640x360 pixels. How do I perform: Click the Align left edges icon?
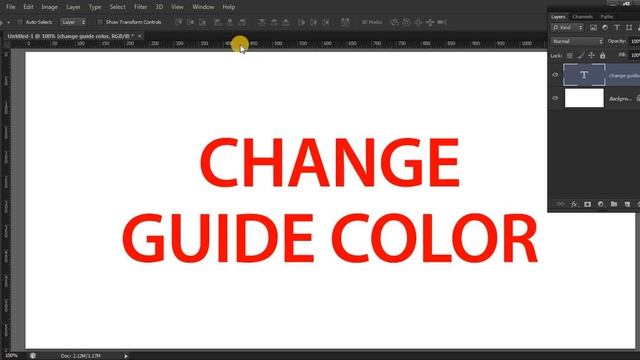(x=218, y=22)
